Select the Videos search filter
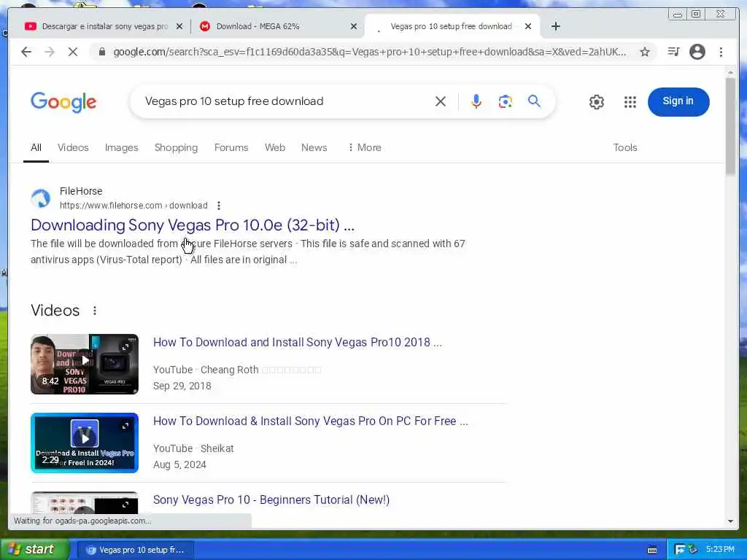 point(73,147)
